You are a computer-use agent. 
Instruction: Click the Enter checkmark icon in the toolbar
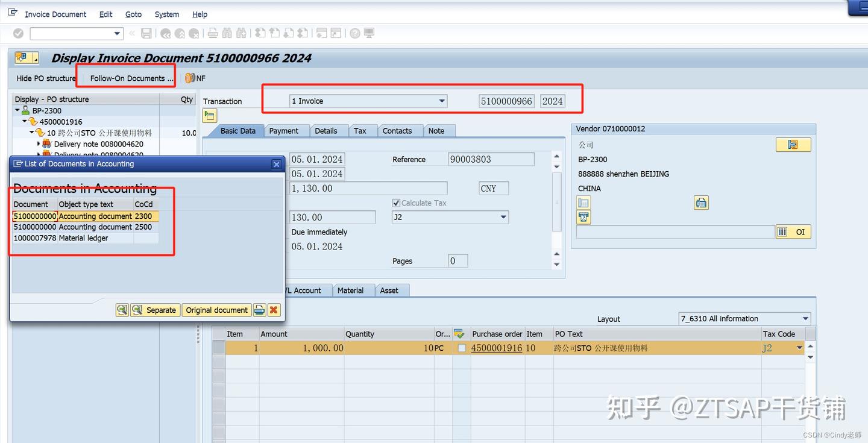click(17, 33)
